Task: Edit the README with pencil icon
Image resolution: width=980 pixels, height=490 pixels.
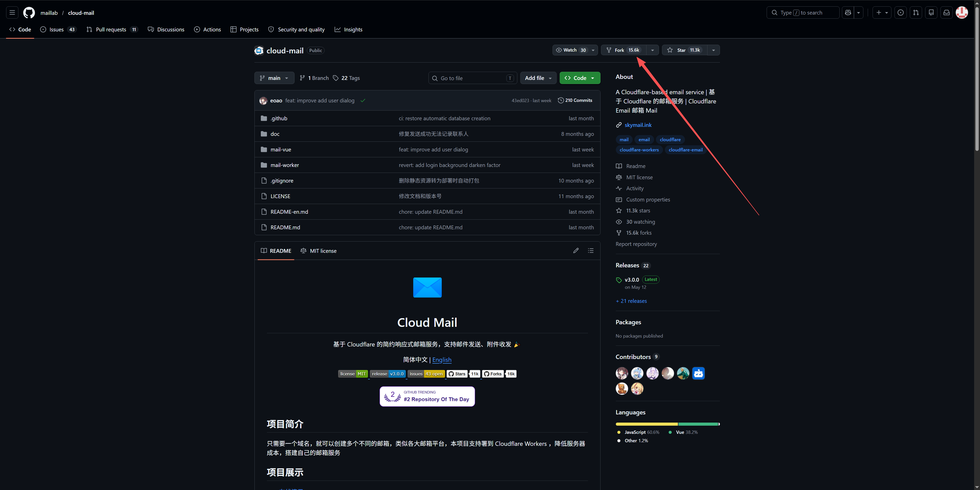Action: point(576,250)
